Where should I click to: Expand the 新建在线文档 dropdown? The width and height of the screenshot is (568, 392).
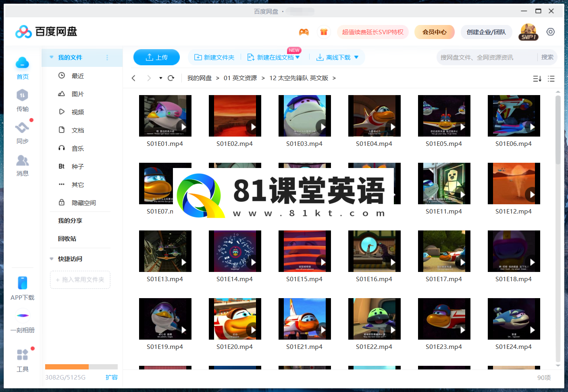[298, 57]
